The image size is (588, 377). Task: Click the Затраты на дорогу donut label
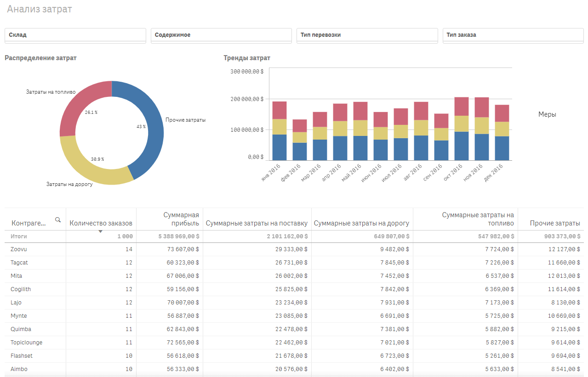[x=69, y=184]
